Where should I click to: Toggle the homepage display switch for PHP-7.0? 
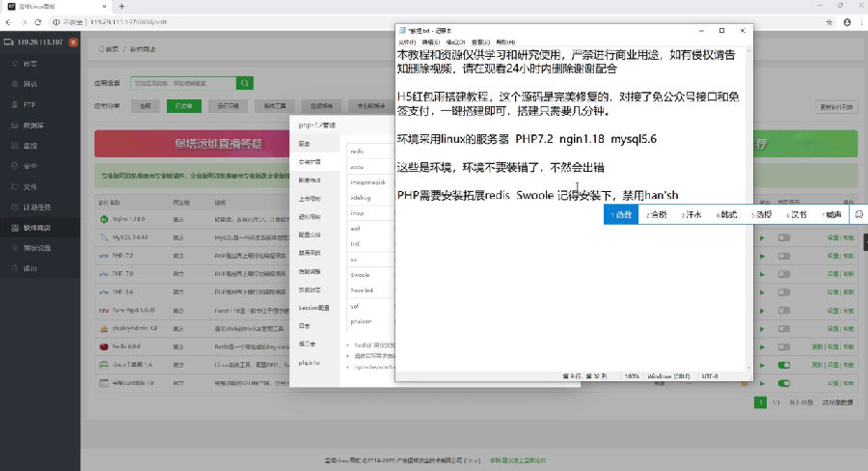pos(784,274)
